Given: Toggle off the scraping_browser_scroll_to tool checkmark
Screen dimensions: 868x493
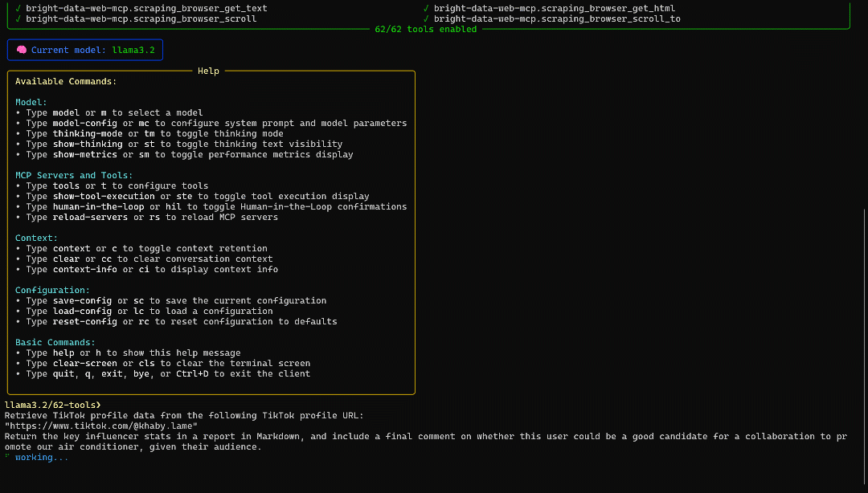Looking at the screenshot, I should point(424,18).
